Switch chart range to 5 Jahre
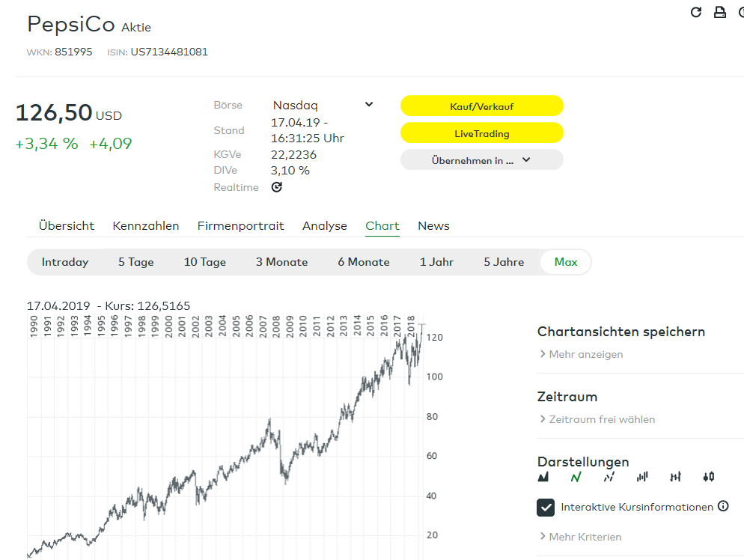Image resolution: width=744 pixels, height=560 pixels. tap(504, 262)
